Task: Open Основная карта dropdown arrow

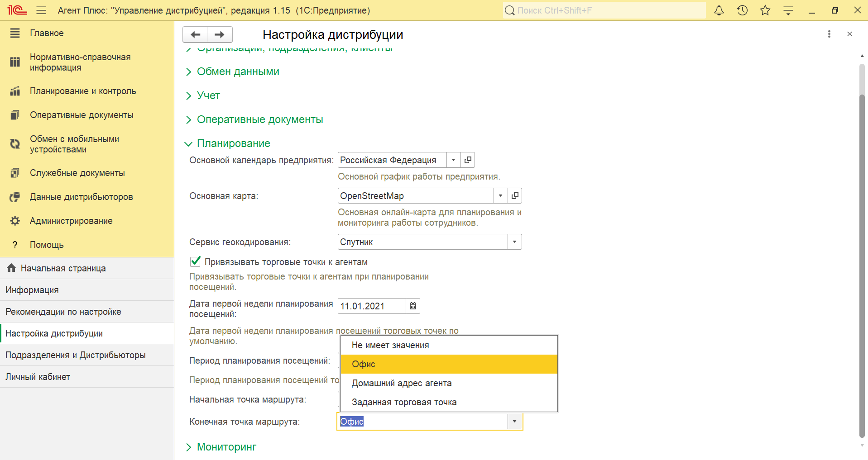Action: (x=500, y=195)
